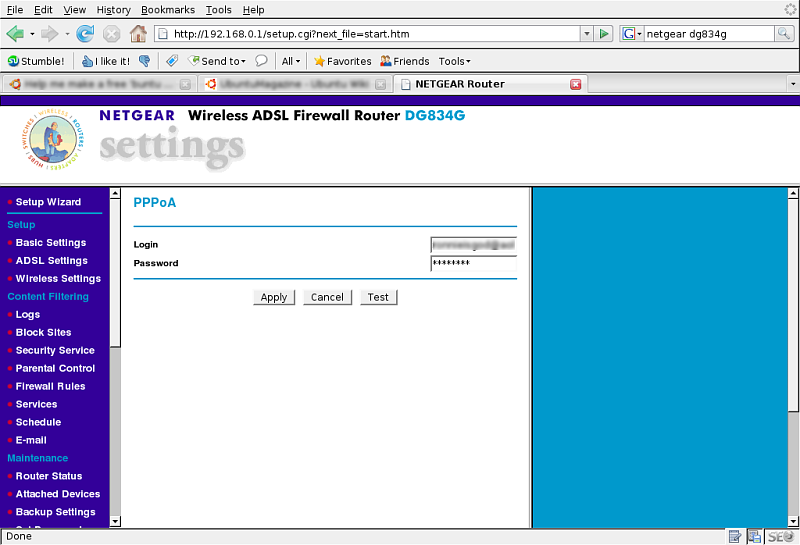Open the StumbleUpon Tools dropdown
Viewport: 800px width, 545px height.
point(454,61)
